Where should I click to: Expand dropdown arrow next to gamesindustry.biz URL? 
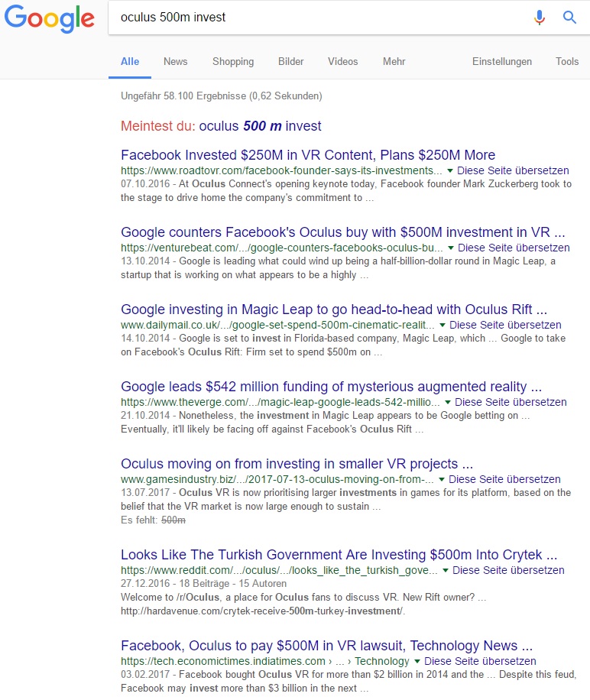pyautogui.click(x=442, y=480)
